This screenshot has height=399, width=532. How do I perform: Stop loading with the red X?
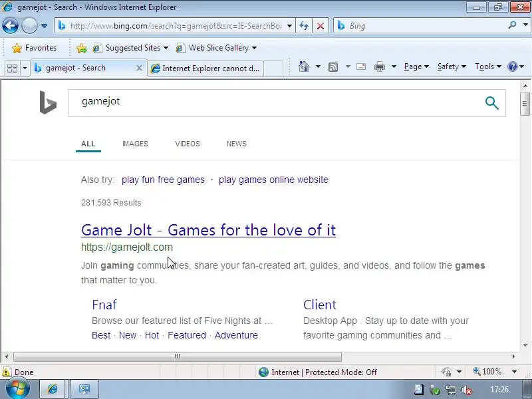321,26
